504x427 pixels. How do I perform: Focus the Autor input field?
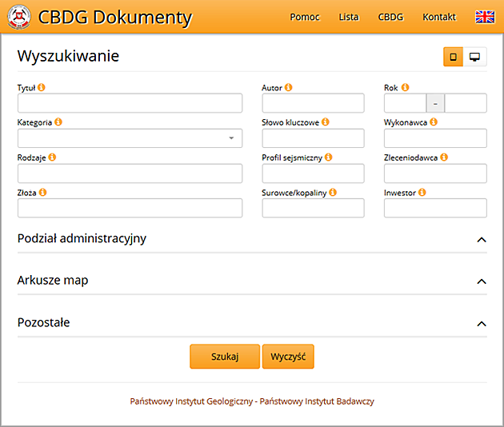[x=313, y=103]
